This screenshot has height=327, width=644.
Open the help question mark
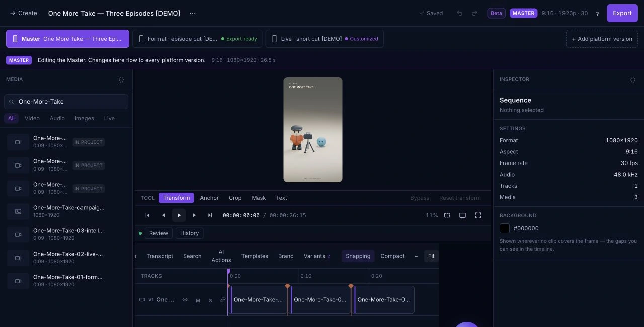(597, 14)
